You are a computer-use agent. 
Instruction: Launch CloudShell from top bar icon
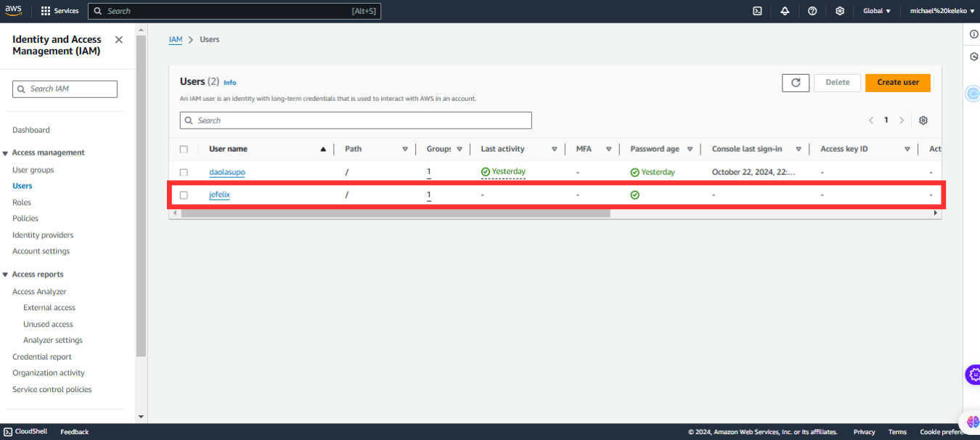(757, 11)
